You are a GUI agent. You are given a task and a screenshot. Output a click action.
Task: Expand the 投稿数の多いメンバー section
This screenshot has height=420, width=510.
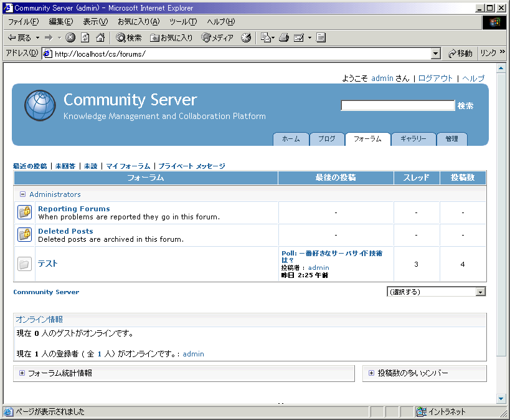[x=371, y=373]
